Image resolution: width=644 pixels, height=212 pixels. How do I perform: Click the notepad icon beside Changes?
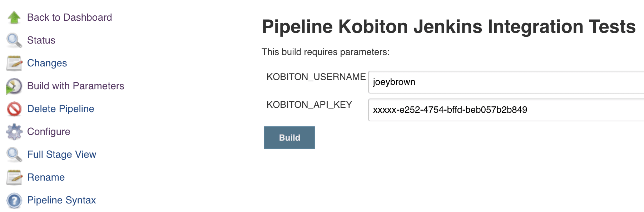[x=14, y=63]
